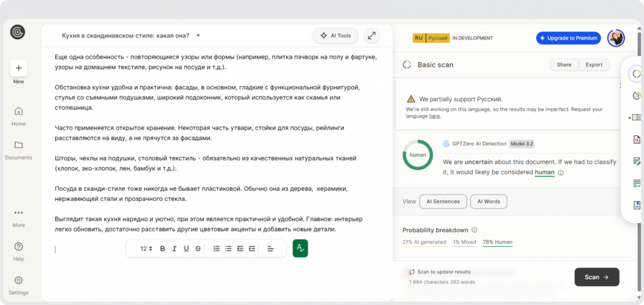This screenshot has width=644, height=305.
Task: Open the AI Tools button
Action: 336,35
